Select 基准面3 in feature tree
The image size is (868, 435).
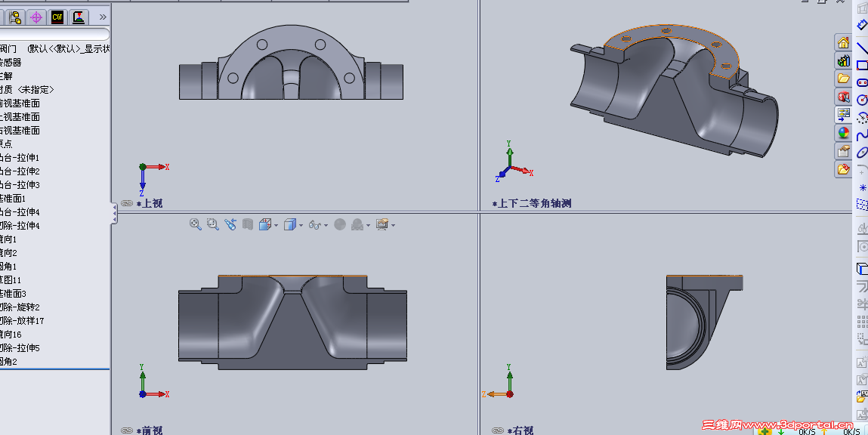(x=14, y=293)
